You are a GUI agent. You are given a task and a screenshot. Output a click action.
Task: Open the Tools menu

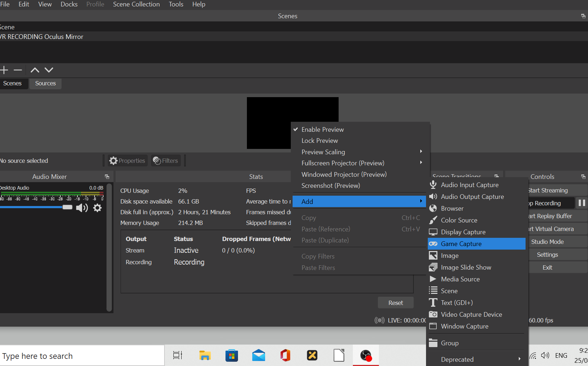[x=176, y=4]
